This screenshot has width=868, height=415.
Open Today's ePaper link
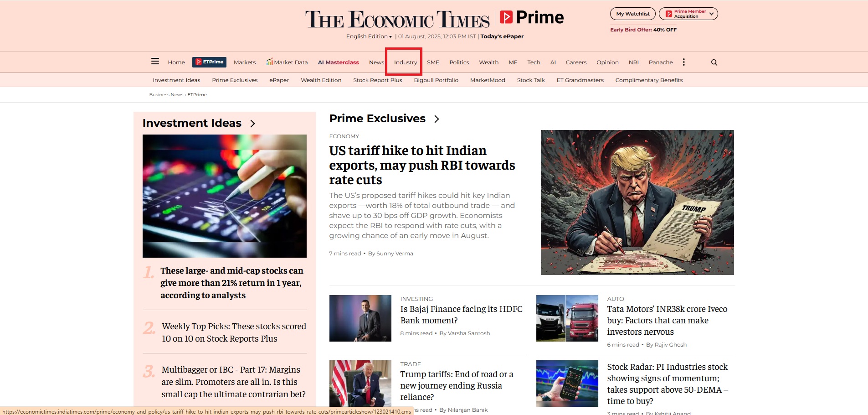pyautogui.click(x=502, y=36)
